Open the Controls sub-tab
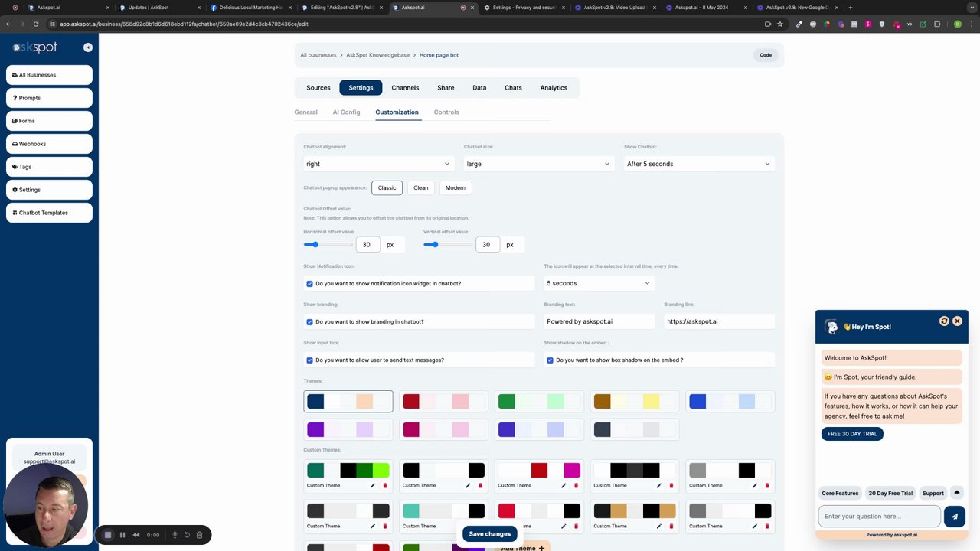Screen dimensions: 980x551 pyautogui.click(x=446, y=112)
